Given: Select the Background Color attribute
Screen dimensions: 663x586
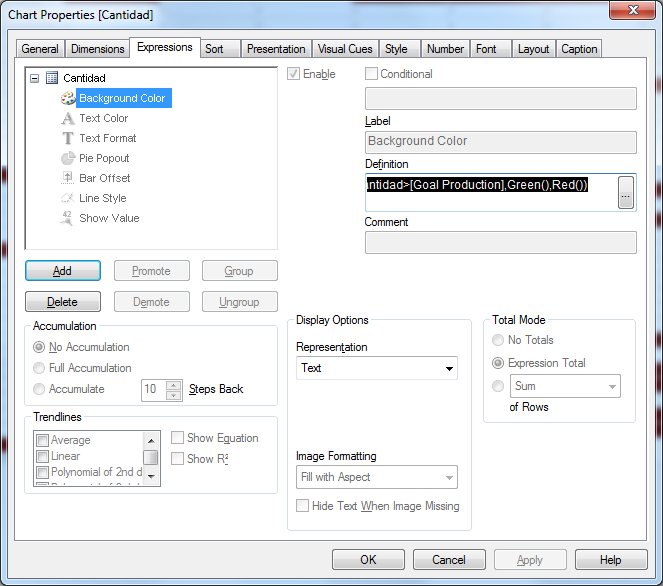Looking at the screenshot, I should point(124,98).
